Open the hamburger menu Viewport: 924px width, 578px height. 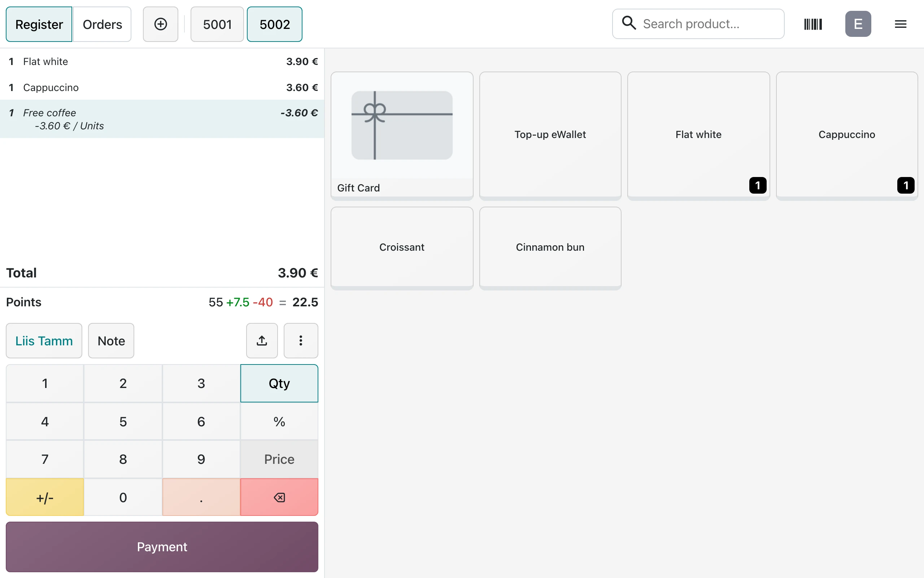click(900, 24)
